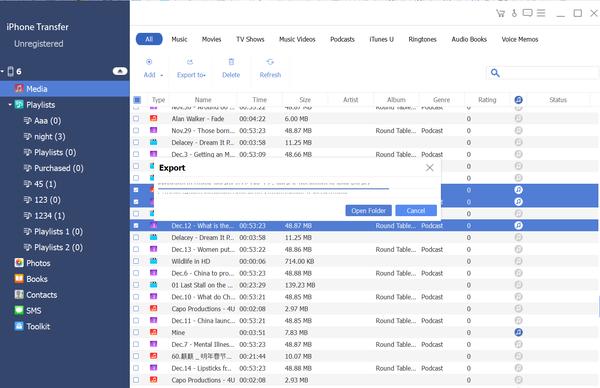Check the Nov.29 row checkbox
The image size is (600, 388).
coord(136,130)
